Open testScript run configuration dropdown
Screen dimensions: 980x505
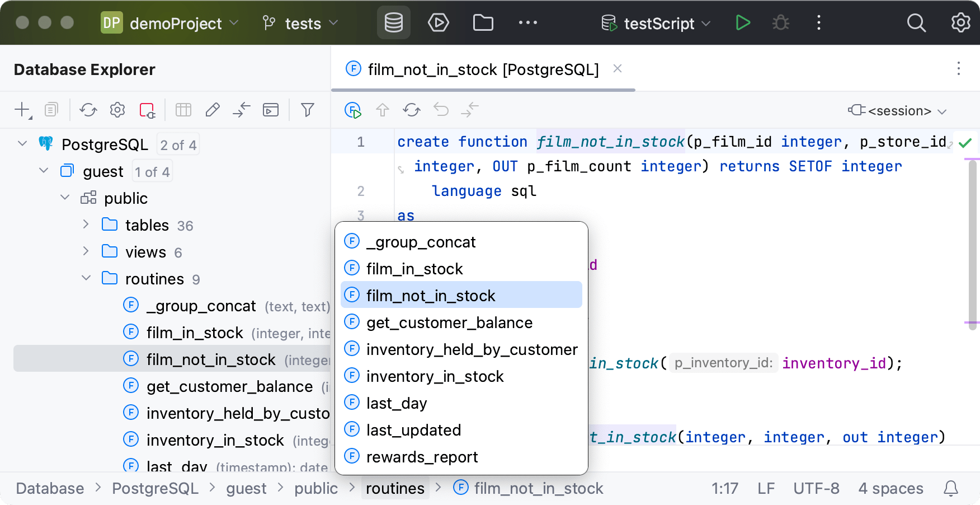point(656,24)
